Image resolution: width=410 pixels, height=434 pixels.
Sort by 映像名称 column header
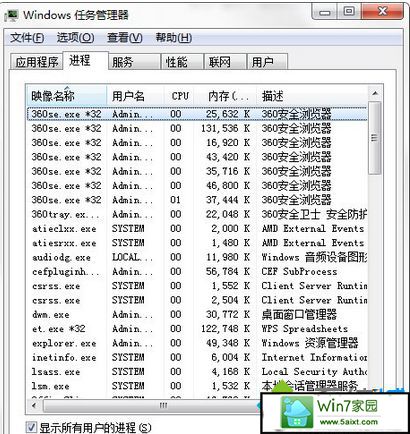[x=67, y=96]
